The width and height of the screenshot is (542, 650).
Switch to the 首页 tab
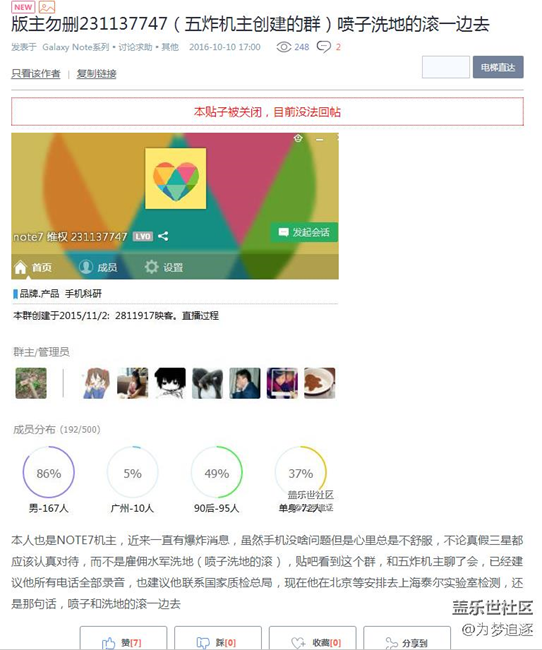(33, 267)
